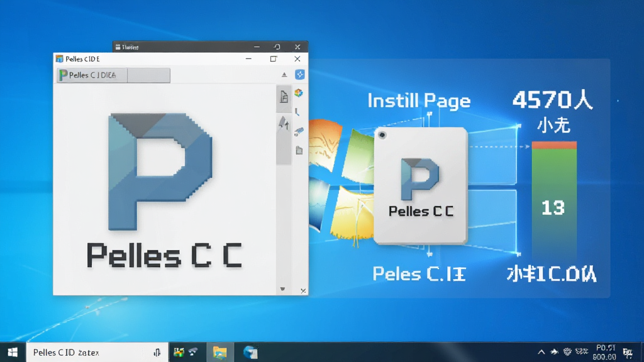Click the Pelles C C installer card on the desktop
The width and height of the screenshot is (644, 362).
pos(421,185)
